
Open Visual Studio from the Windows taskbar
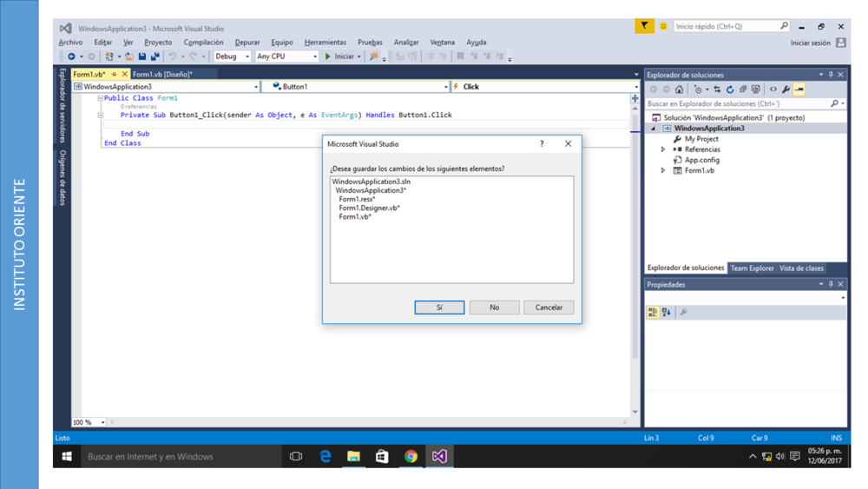tap(439, 456)
